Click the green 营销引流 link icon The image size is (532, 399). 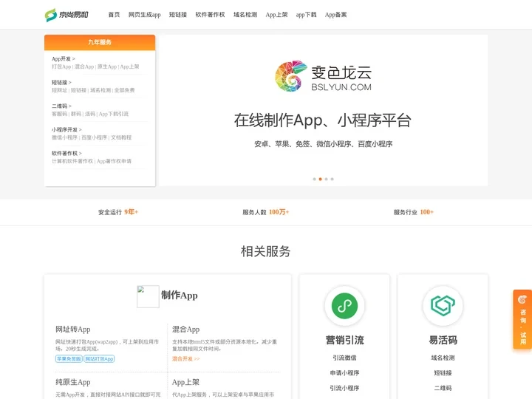(x=344, y=306)
